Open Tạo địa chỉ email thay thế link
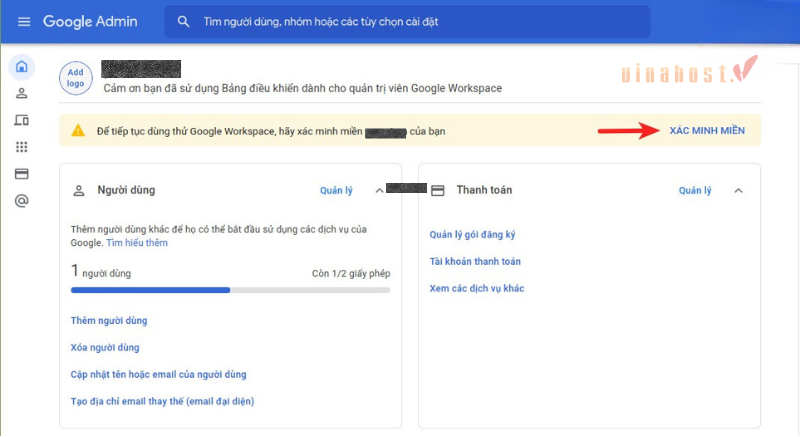The height and width of the screenshot is (437, 800). (x=162, y=401)
